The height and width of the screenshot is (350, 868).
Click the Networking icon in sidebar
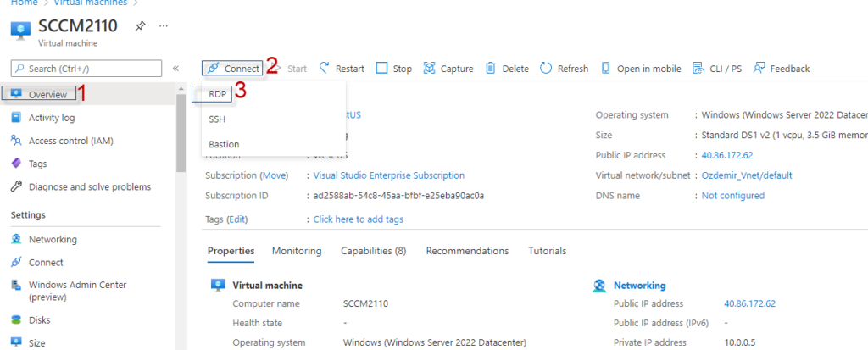point(16,240)
